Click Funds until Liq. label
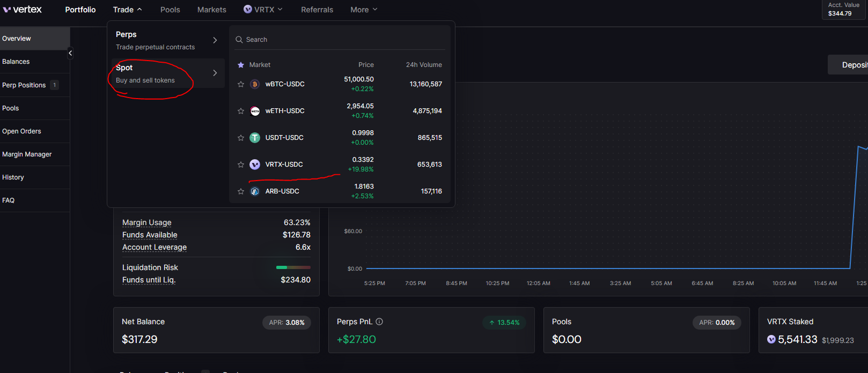 (x=149, y=280)
